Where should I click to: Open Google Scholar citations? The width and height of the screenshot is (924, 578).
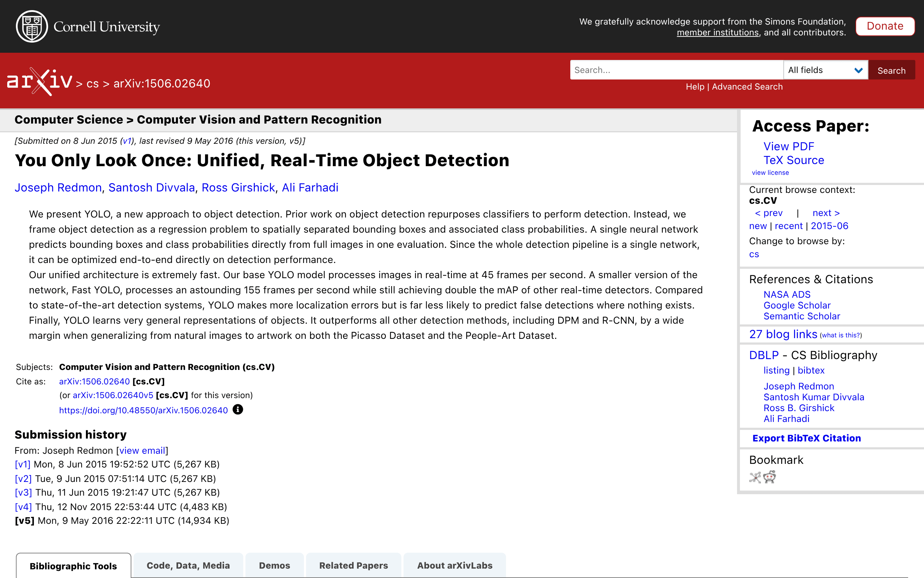tap(797, 306)
